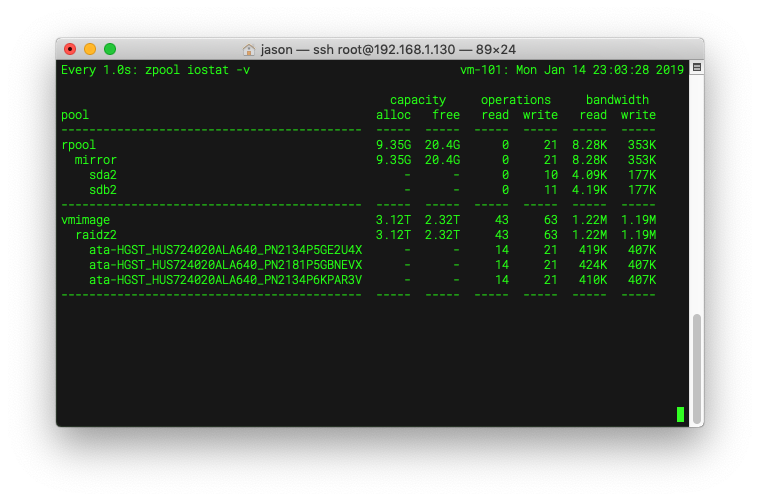Click the rpool free value '20.4G'
The width and height of the screenshot is (760, 501).
point(443,145)
